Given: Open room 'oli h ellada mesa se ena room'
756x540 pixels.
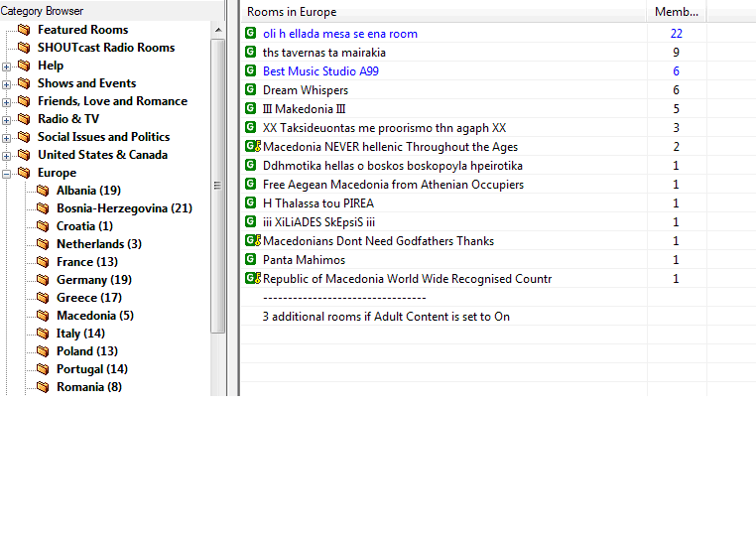Looking at the screenshot, I should (x=340, y=34).
